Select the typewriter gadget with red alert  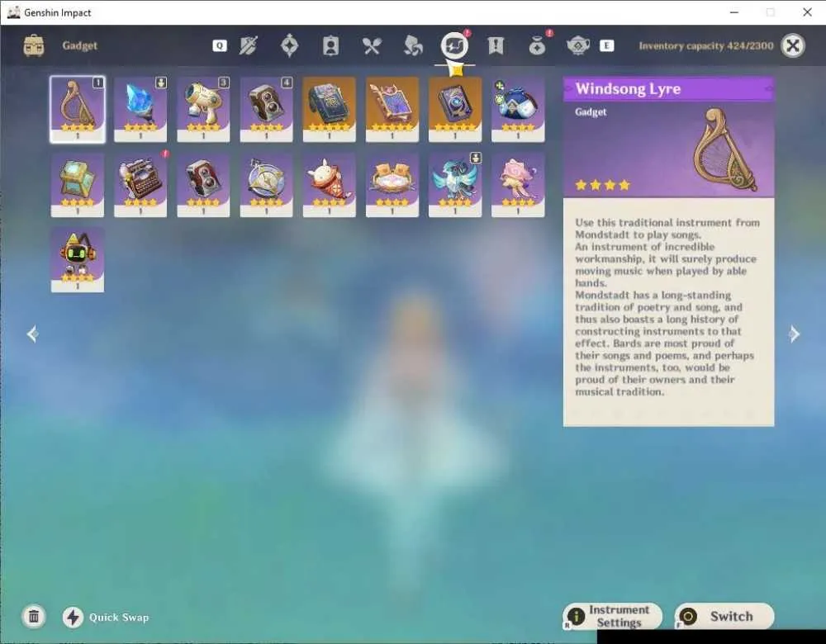(x=140, y=185)
